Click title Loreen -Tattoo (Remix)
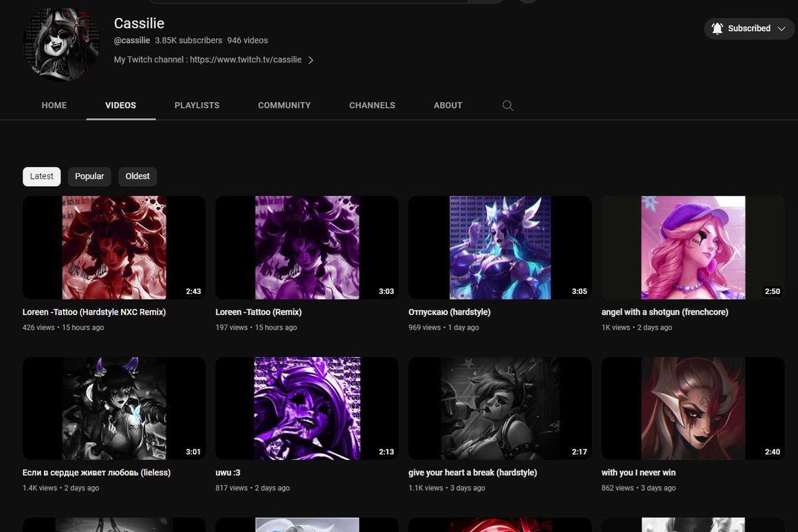The width and height of the screenshot is (798, 532). point(259,312)
